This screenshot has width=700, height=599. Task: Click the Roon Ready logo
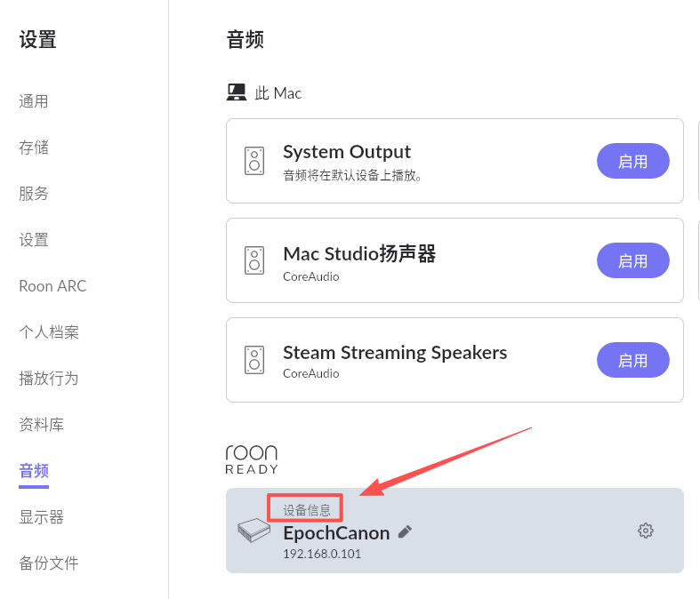(x=252, y=459)
